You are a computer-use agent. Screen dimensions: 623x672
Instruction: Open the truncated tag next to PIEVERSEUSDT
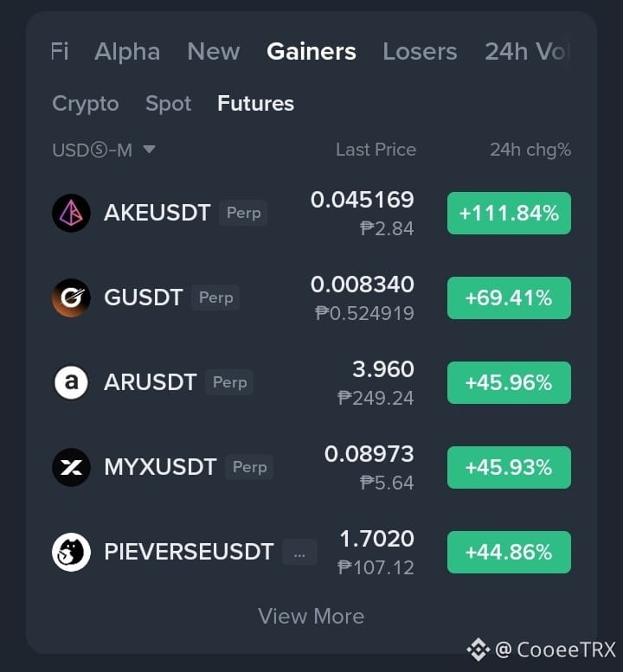point(299,552)
